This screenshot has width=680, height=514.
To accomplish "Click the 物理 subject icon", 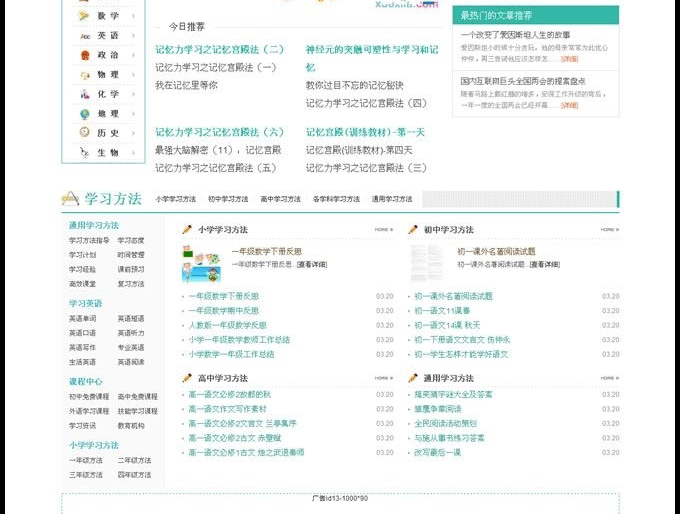I will (x=85, y=75).
